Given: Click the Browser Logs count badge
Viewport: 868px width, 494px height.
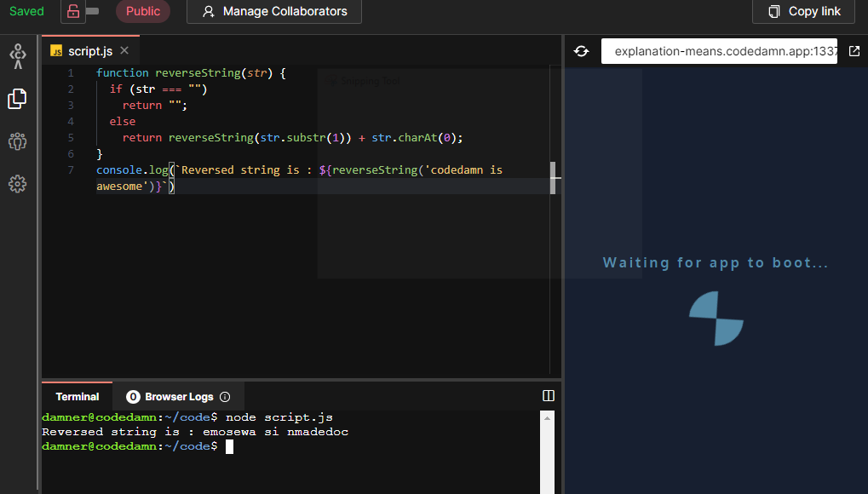Looking at the screenshot, I should [133, 397].
